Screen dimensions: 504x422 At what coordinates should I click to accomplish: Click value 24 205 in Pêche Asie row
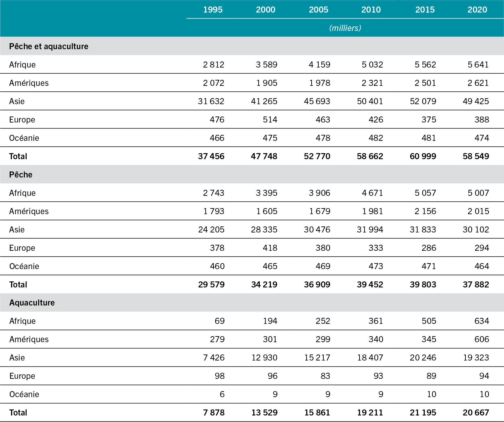point(211,230)
